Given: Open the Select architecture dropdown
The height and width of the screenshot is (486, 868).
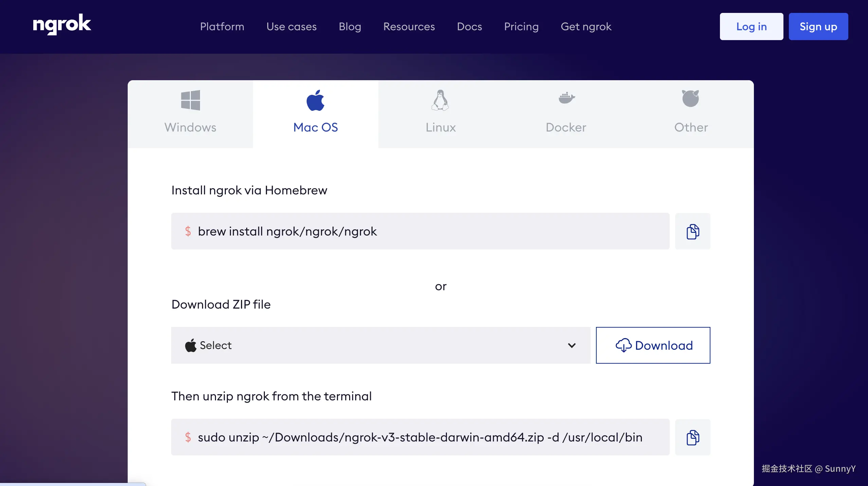Looking at the screenshot, I should coord(380,345).
